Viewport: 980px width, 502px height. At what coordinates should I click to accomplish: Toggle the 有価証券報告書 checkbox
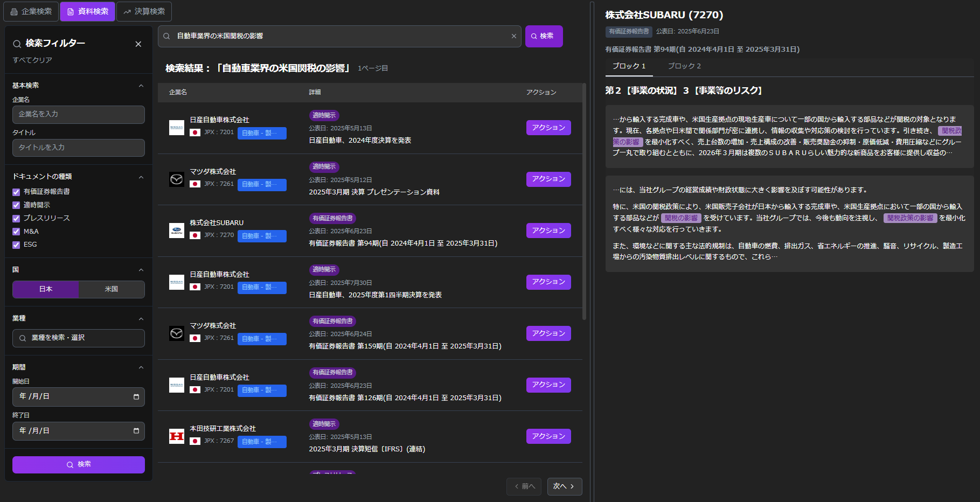(16, 192)
